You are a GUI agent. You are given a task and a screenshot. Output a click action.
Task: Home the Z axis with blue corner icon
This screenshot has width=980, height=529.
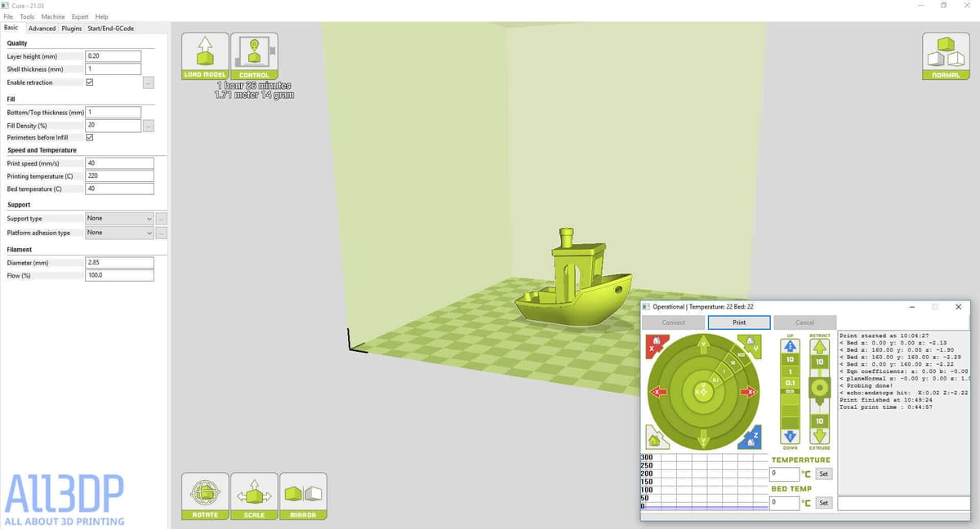pyautogui.click(x=750, y=438)
